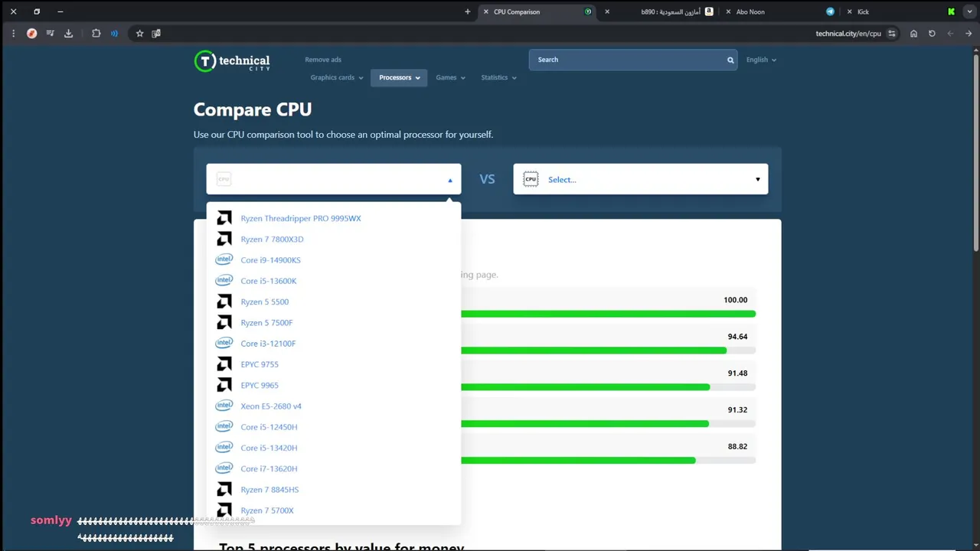Open the media control playlist icon
980x551 pixels.
[x=50, y=34]
